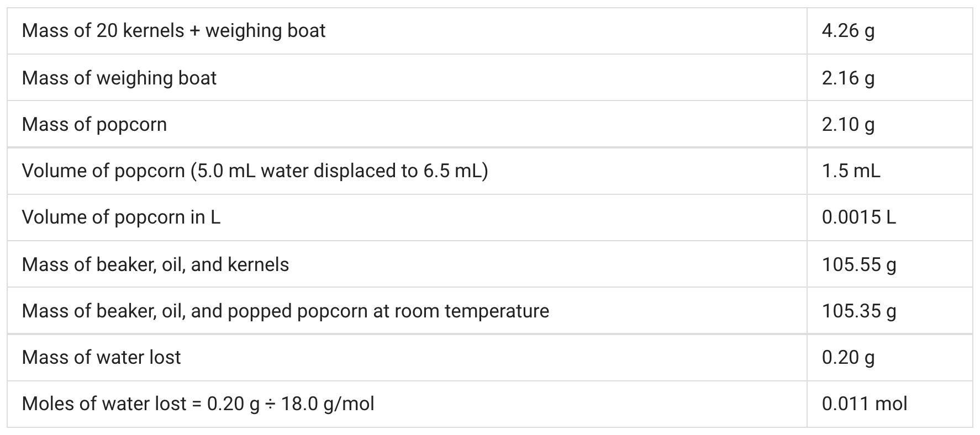Click the '18.0 g/mol' text in last row
The height and width of the screenshot is (435, 980).
point(328,404)
